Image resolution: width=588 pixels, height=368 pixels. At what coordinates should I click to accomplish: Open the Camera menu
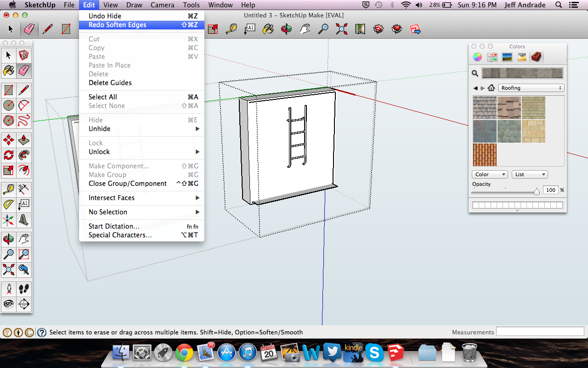point(162,5)
